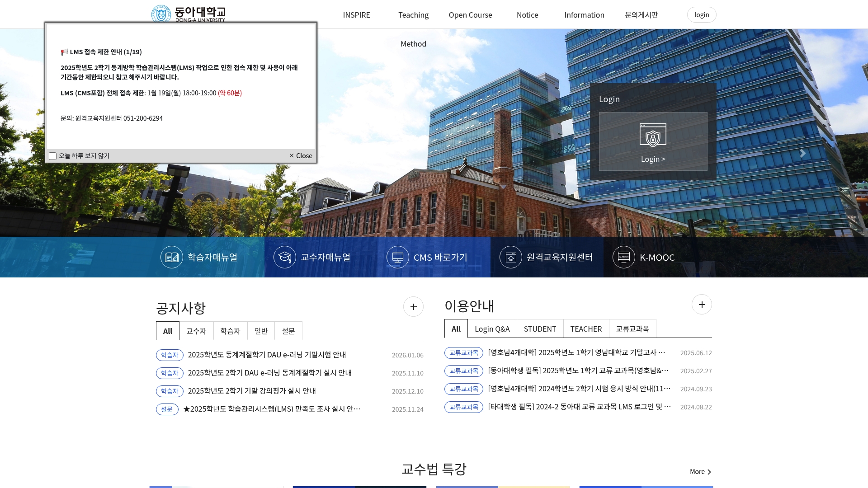Click the Login > button

[652, 159]
